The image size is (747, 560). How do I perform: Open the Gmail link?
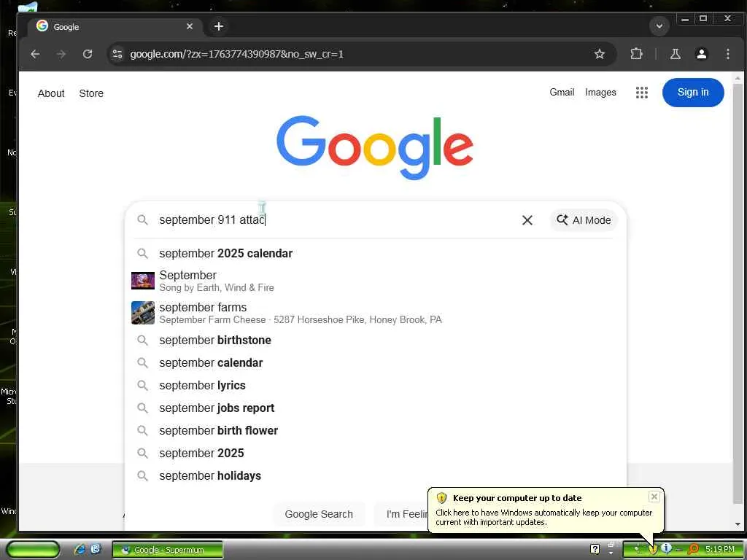click(x=562, y=92)
